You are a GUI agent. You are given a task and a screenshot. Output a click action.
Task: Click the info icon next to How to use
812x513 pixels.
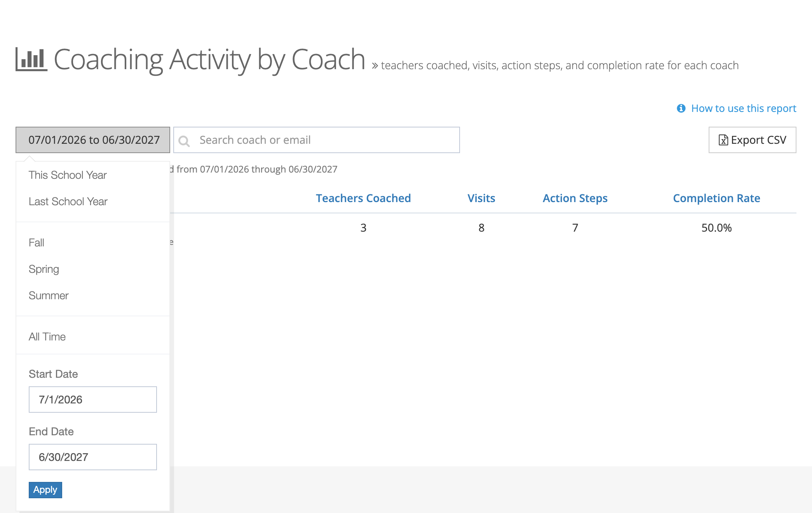coord(681,108)
